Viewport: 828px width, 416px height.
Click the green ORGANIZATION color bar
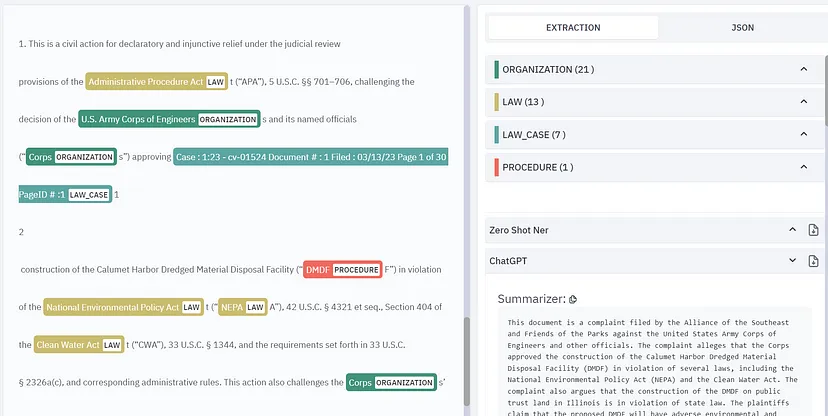tap(496, 70)
